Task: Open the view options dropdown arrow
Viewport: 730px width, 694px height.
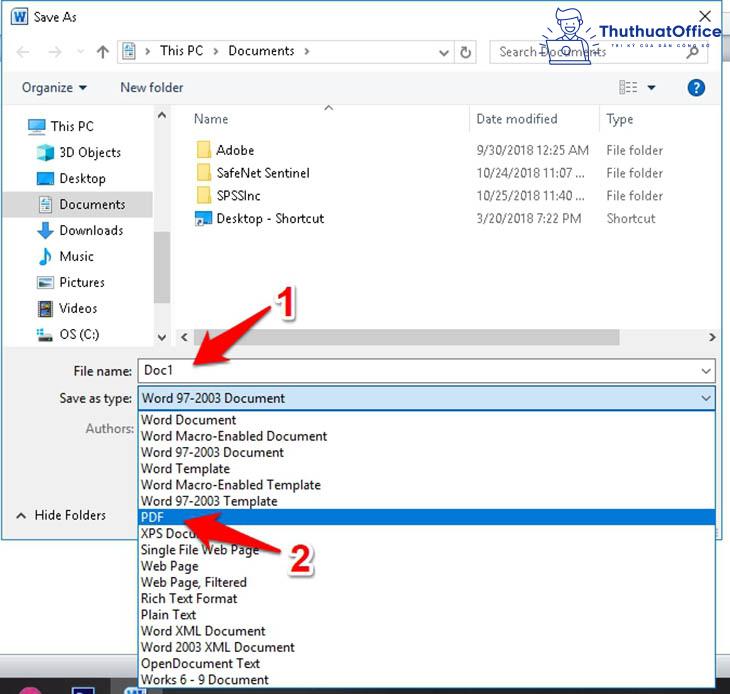Action: click(x=651, y=88)
